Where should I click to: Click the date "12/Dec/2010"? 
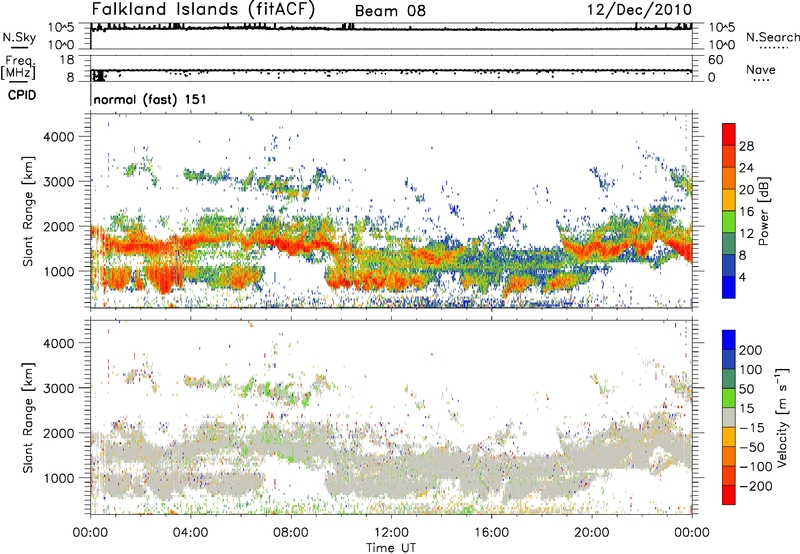pyautogui.click(x=639, y=10)
